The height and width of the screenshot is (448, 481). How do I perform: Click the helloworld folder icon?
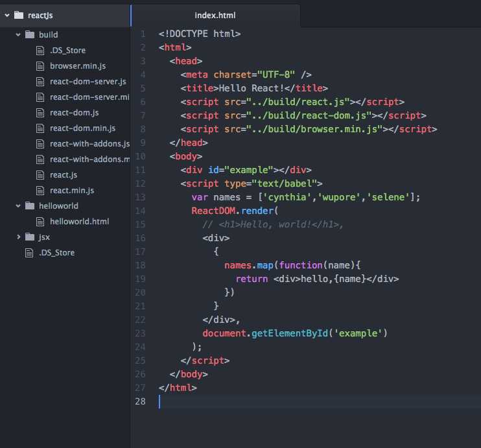pos(30,206)
